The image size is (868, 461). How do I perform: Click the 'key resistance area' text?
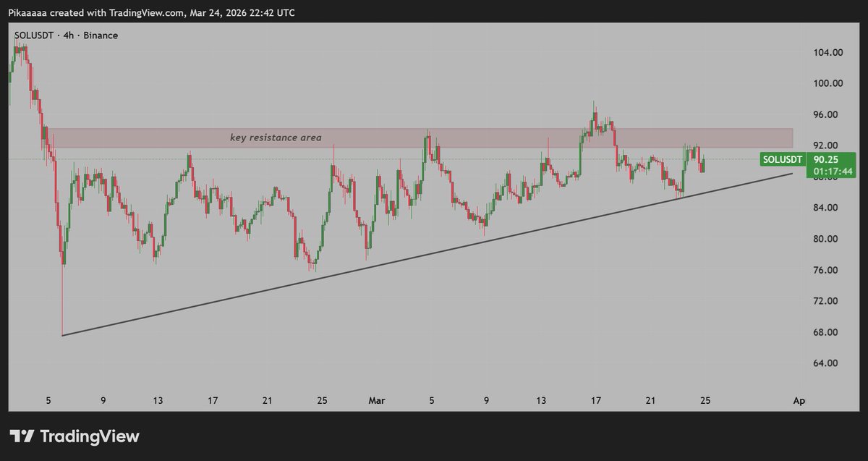coord(276,137)
